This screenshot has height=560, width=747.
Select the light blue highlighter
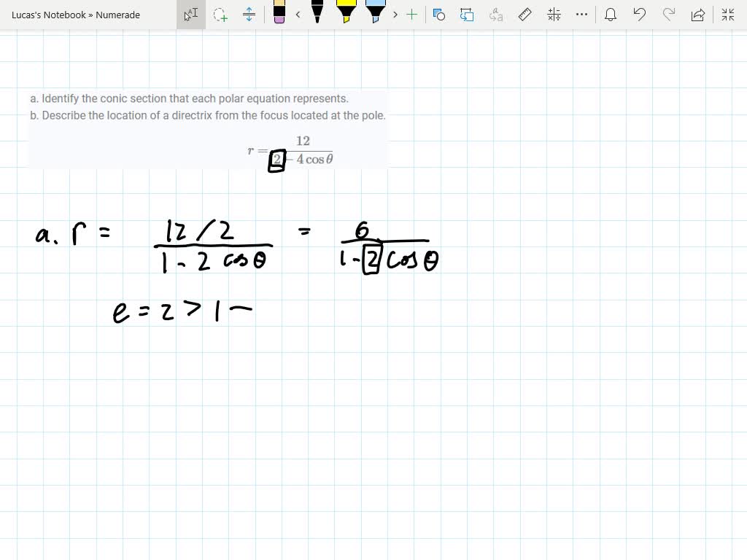click(376, 12)
